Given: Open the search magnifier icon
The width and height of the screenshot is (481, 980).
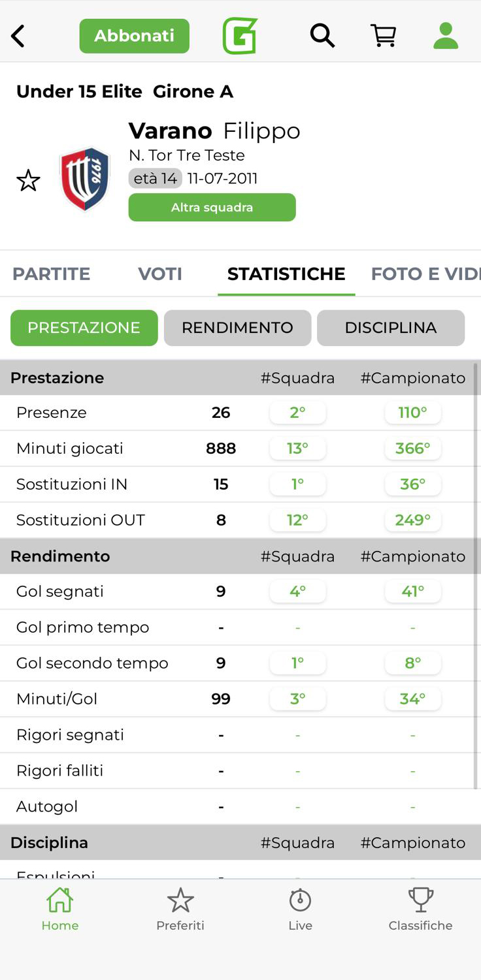Looking at the screenshot, I should pyautogui.click(x=322, y=36).
